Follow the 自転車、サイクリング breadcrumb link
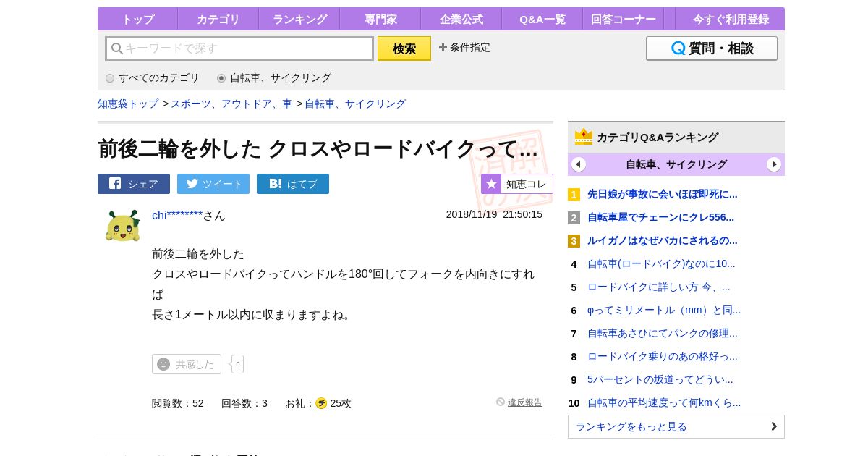 [x=355, y=104]
